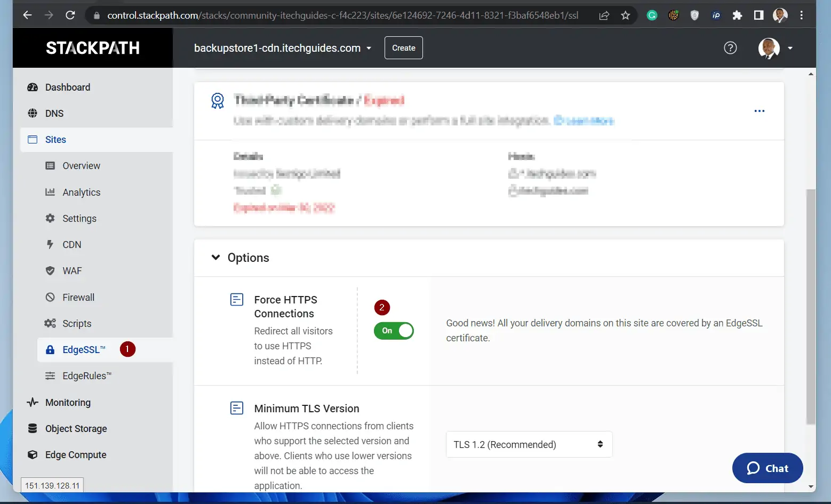Click the page vertical scrollbar thumb
The image size is (831, 504).
[x=811, y=306]
